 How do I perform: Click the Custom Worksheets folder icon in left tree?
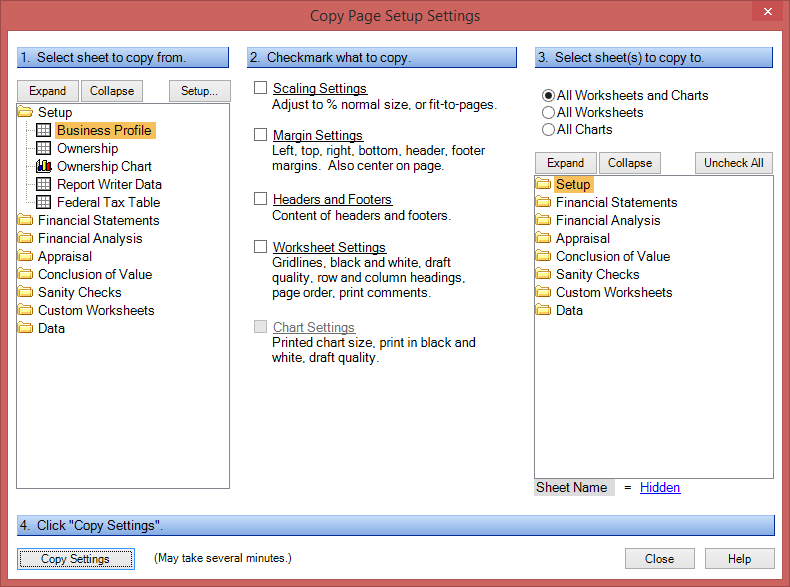pyautogui.click(x=25, y=310)
